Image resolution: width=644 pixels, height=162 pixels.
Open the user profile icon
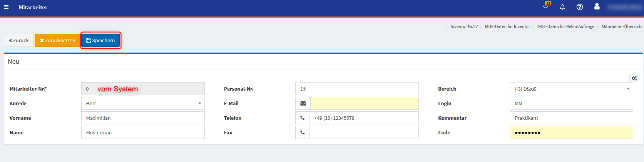tap(597, 7)
